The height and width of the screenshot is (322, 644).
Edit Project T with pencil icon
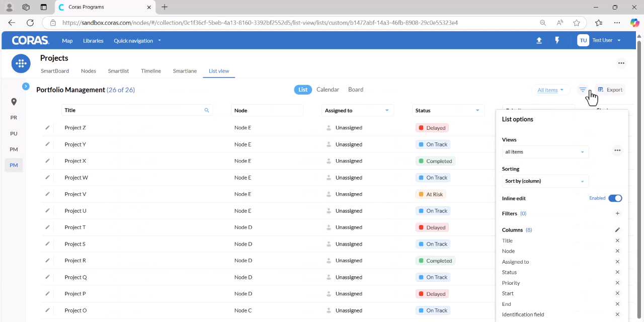pyautogui.click(x=47, y=227)
